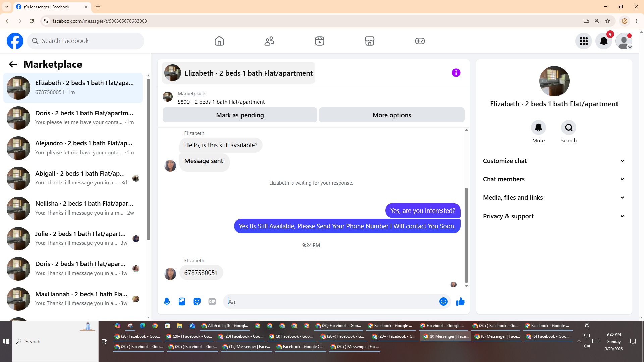
Task: Mute this conversation with bell icon
Action: pyautogui.click(x=538, y=128)
